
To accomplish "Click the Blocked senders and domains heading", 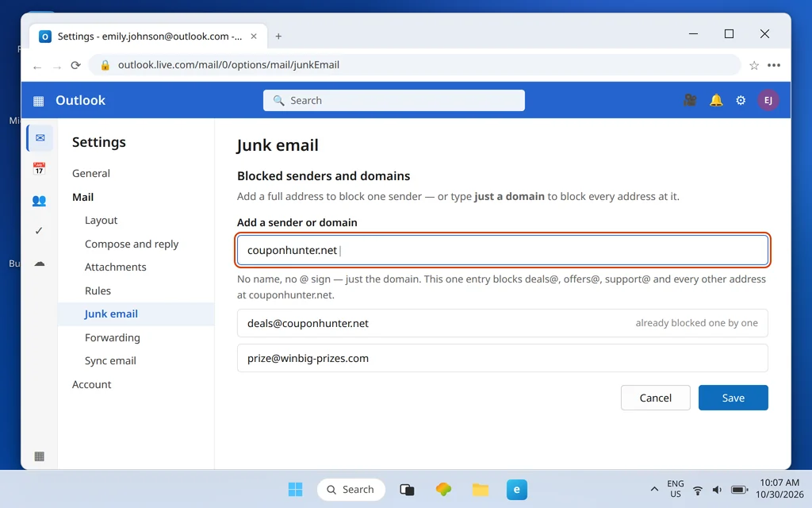I will 324,176.
